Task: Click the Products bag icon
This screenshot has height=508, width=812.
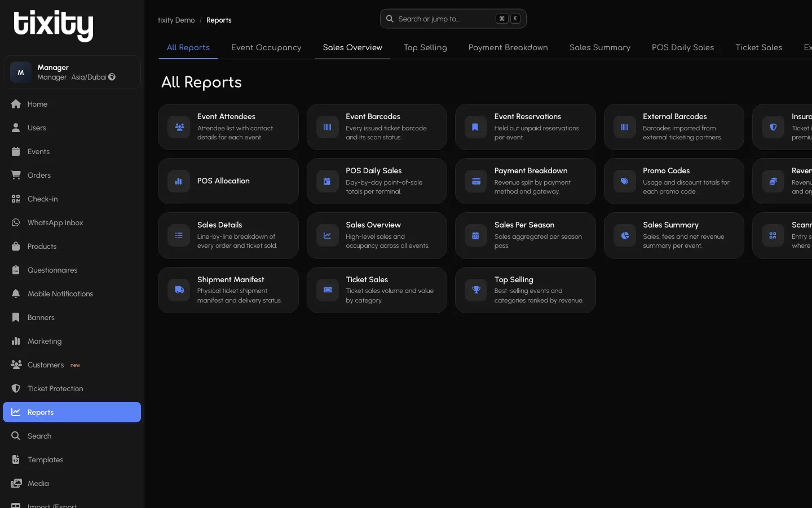Action: [x=16, y=246]
